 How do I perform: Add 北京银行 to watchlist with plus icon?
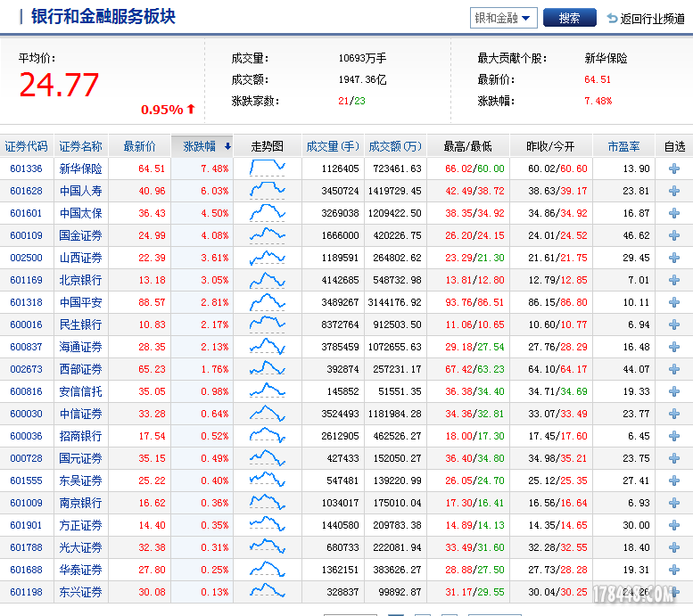(x=674, y=280)
